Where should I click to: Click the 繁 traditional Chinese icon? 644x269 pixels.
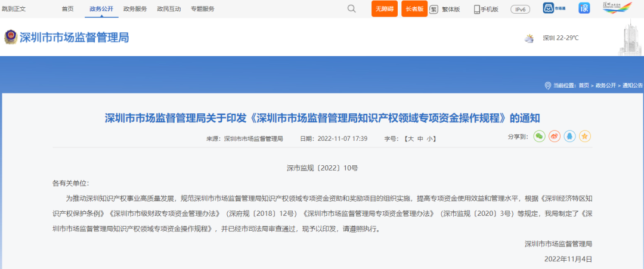434,9
